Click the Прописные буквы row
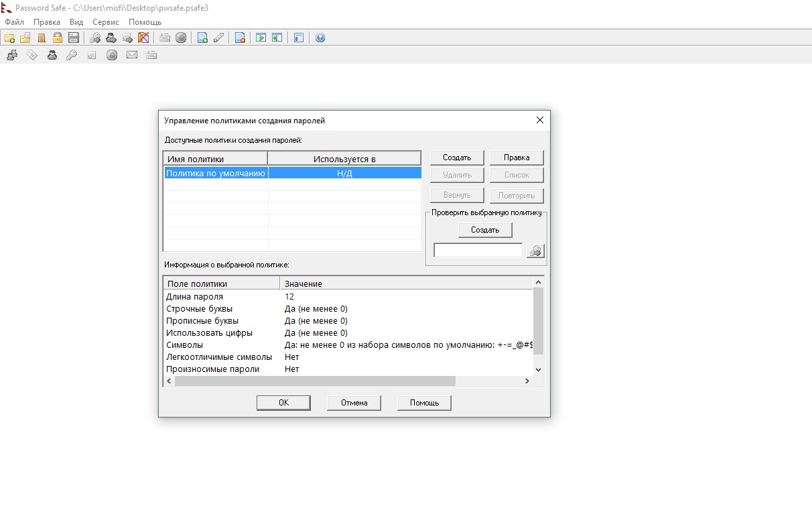This screenshot has width=812, height=512. pyautogui.click(x=348, y=321)
